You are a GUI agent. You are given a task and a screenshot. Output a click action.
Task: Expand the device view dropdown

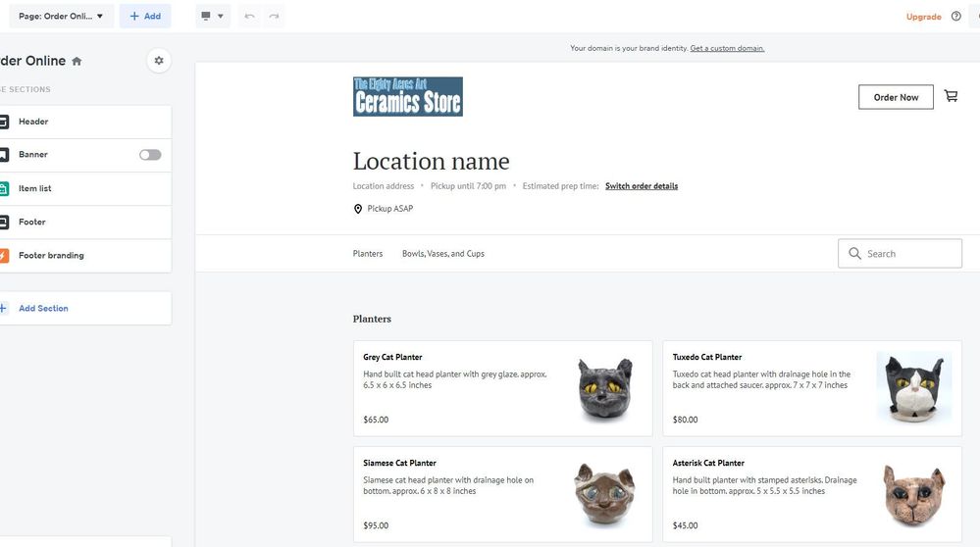pos(212,17)
